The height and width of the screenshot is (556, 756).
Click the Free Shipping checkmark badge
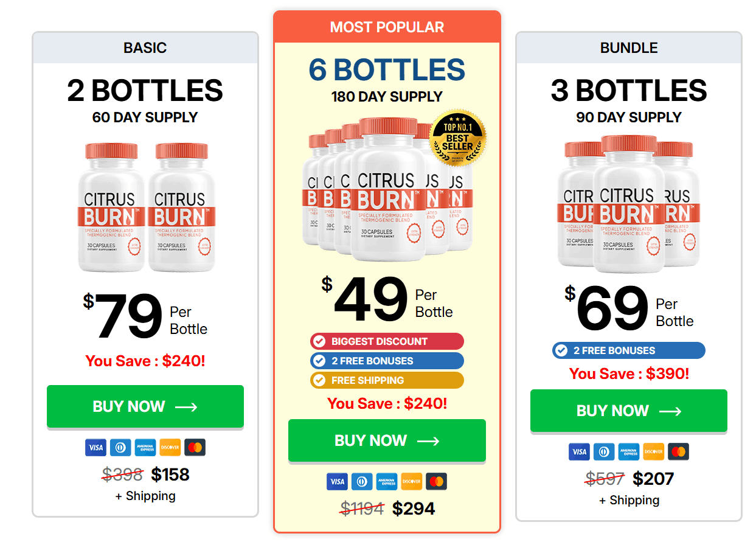(x=387, y=380)
